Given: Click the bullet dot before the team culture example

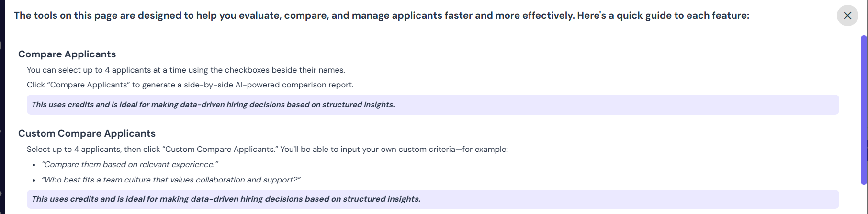Looking at the screenshot, I should [x=34, y=180].
